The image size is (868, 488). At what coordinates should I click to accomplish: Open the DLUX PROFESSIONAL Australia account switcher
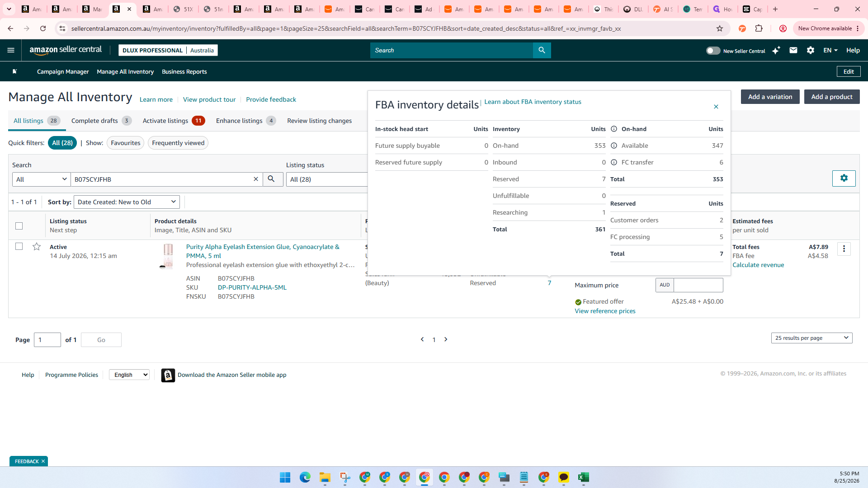[x=168, y=50]
